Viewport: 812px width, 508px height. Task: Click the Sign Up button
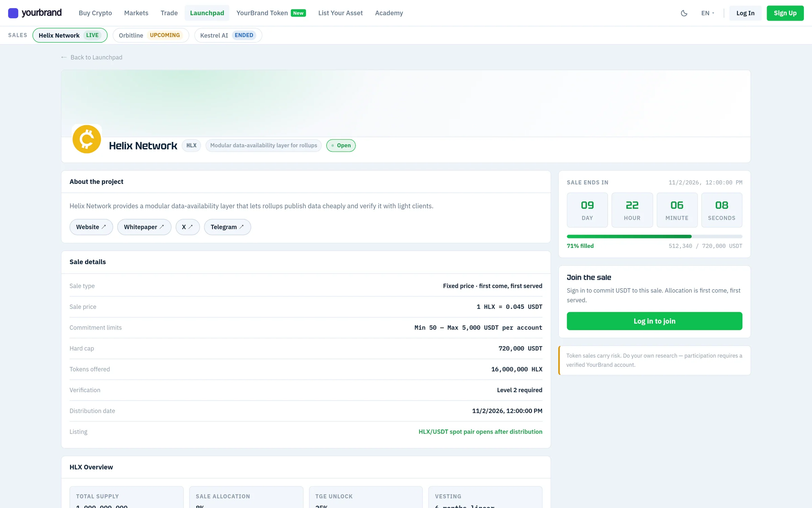coord(785,13)
